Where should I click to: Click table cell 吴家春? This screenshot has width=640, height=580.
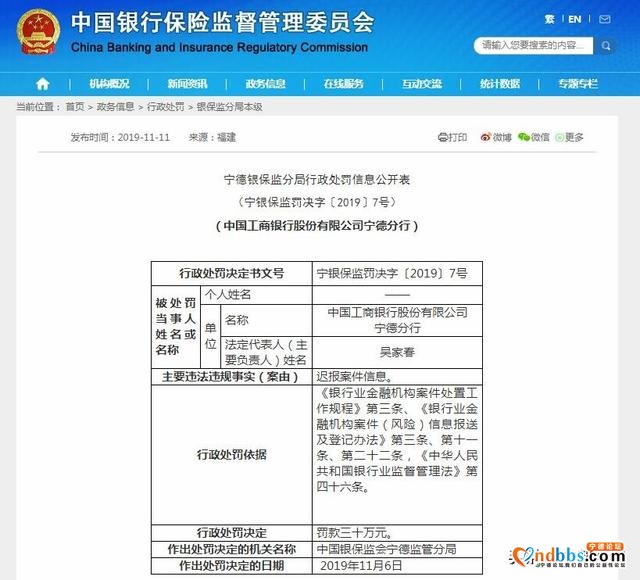(x=397, y=352)
